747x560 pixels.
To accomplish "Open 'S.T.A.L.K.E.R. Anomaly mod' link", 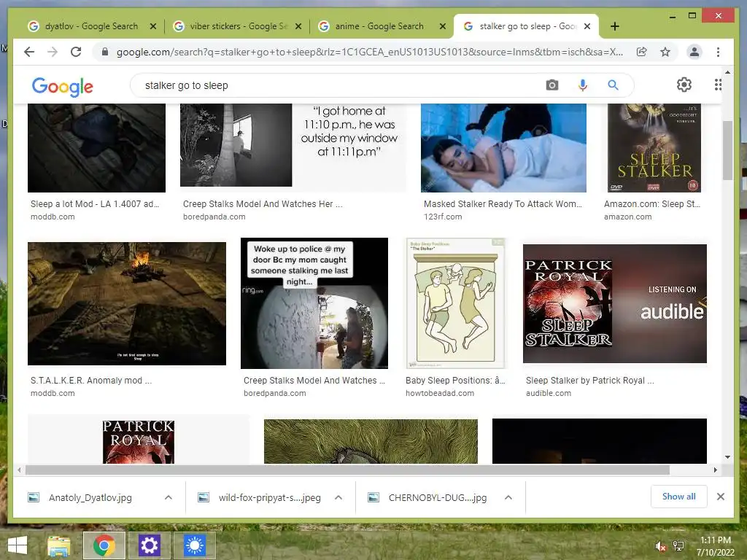I will 91,381.
